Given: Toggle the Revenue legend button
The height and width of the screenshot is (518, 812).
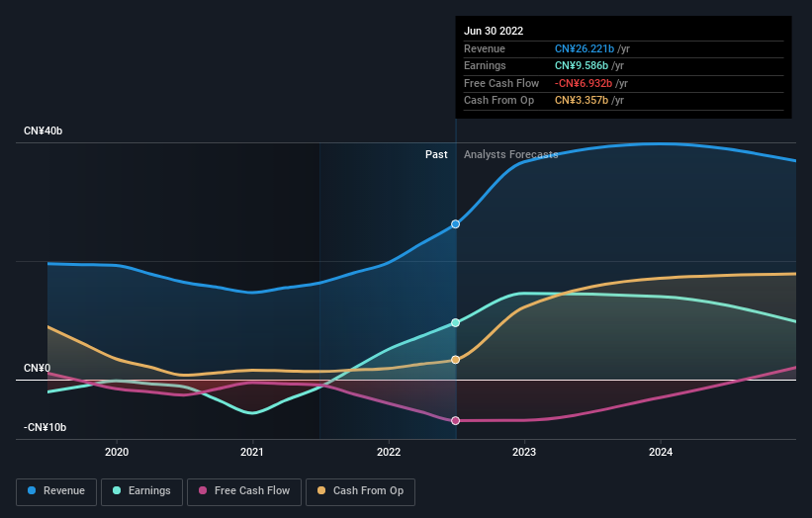Looking at the screenshot, I should pyautogui.click(x=56, y=491).
